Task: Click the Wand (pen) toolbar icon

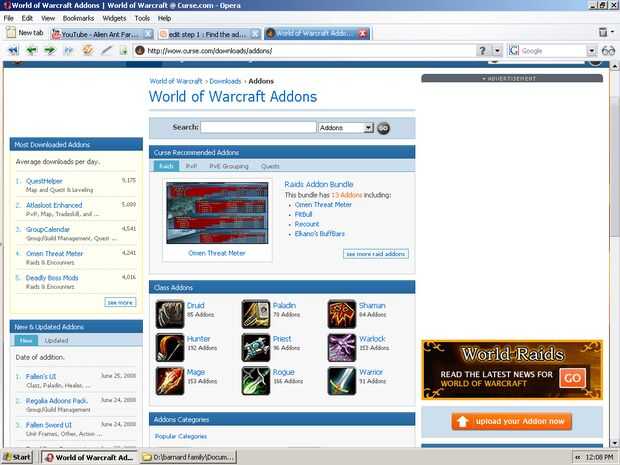Action: click(x=106, y=50)
